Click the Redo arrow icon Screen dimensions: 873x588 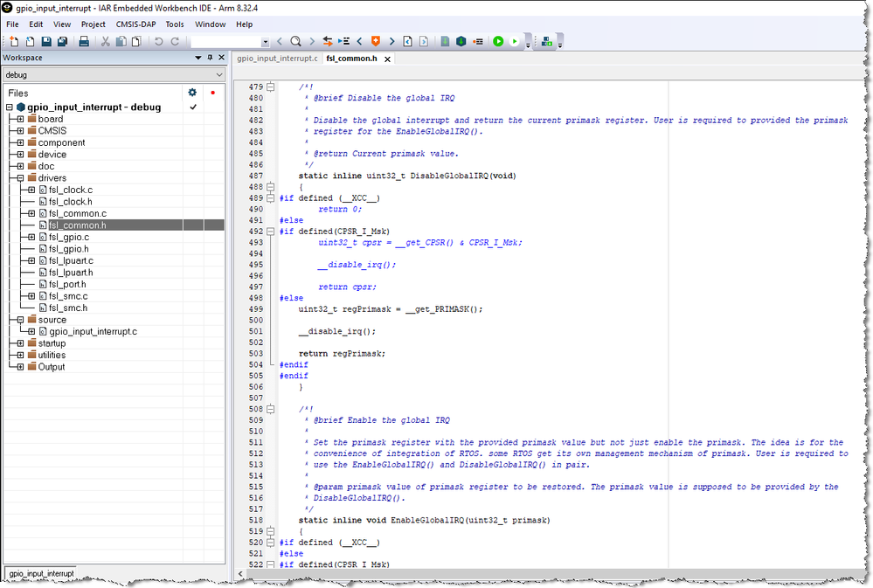point(175,41)
